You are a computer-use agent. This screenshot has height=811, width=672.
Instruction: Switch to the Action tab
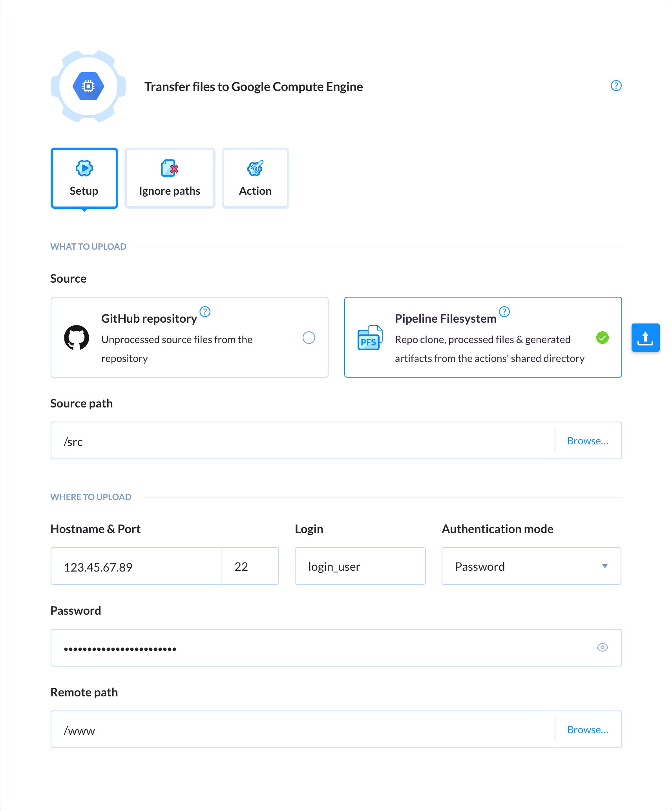255,178
